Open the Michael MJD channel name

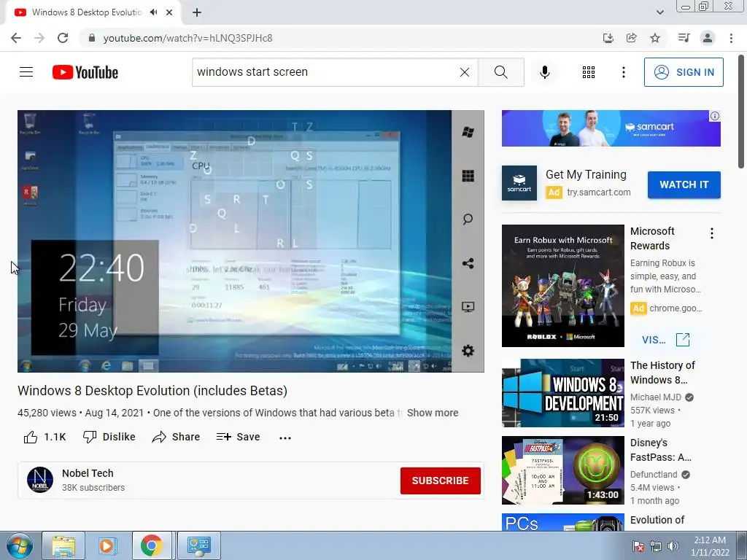click(656, 397)
